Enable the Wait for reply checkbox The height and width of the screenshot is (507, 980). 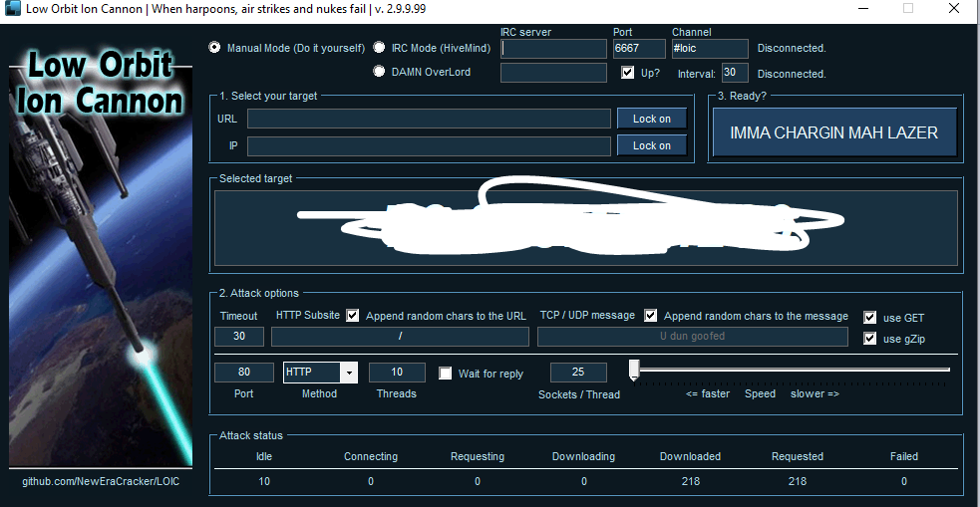(445, 374)
